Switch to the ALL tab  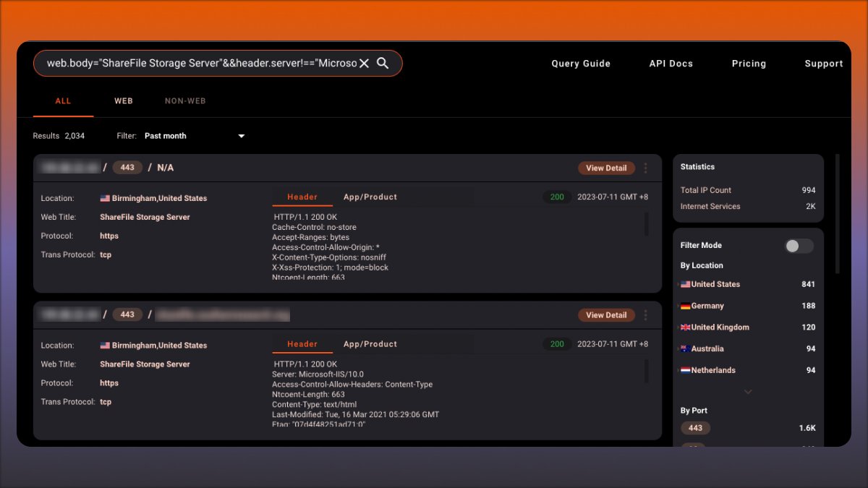(x=64, y=101)
